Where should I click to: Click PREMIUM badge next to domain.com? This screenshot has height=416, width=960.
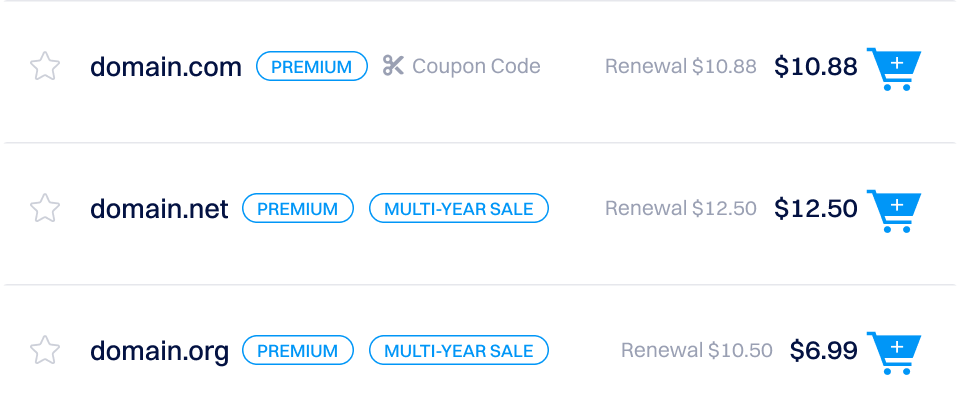311,67
